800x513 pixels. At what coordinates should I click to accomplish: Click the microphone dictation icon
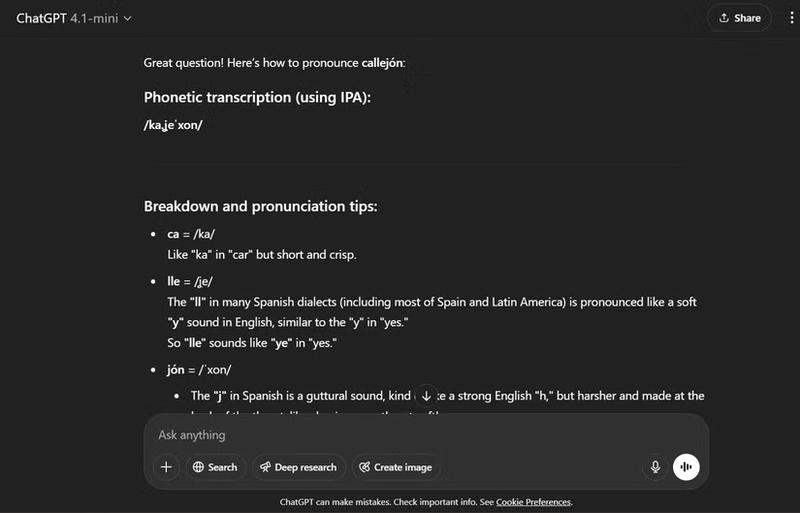coord(656,467)
